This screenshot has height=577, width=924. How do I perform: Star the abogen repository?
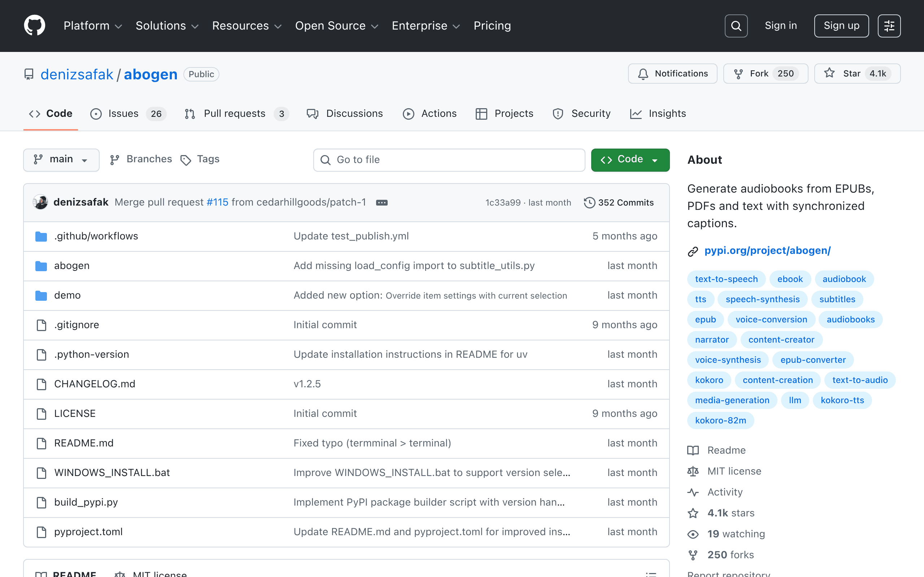pos(857,74)
